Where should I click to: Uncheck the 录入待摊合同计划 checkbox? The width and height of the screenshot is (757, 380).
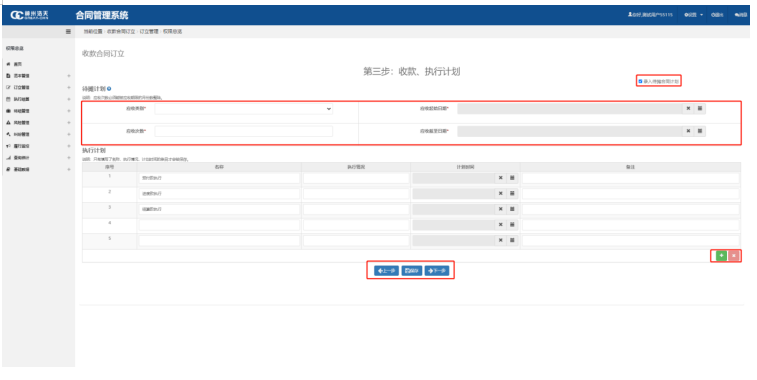pyautogui.click(x=641, y=81)
